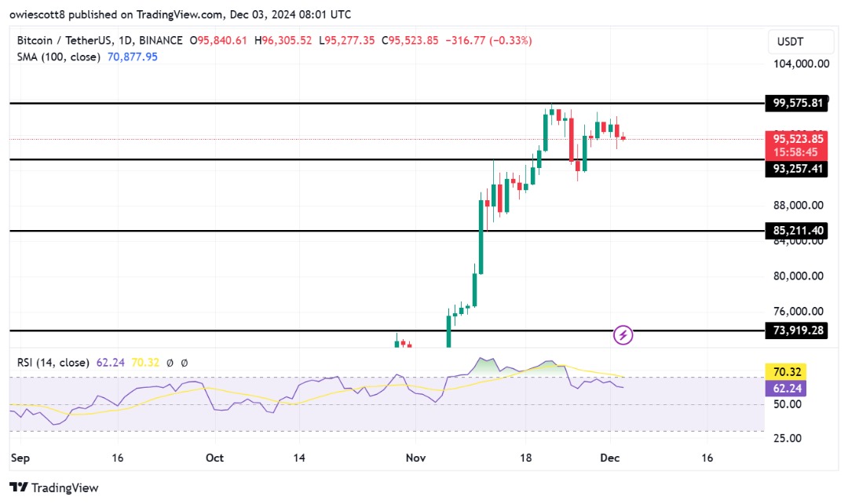Viewport: 848px width, 504px height.
Task: Click the purple lightning bolt event icon
Action: [623, 335]
